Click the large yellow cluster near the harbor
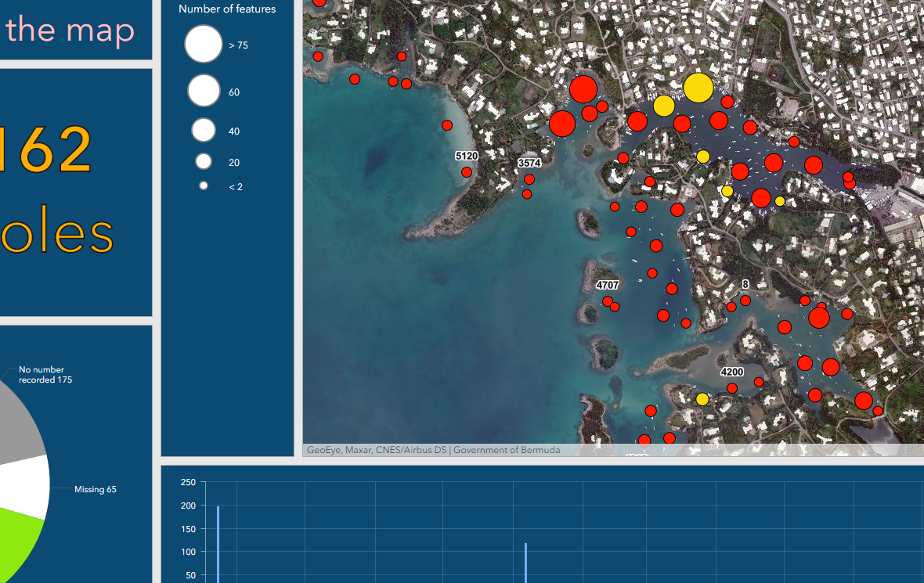The height and width of the screenshot is (583, 924). 698,88
